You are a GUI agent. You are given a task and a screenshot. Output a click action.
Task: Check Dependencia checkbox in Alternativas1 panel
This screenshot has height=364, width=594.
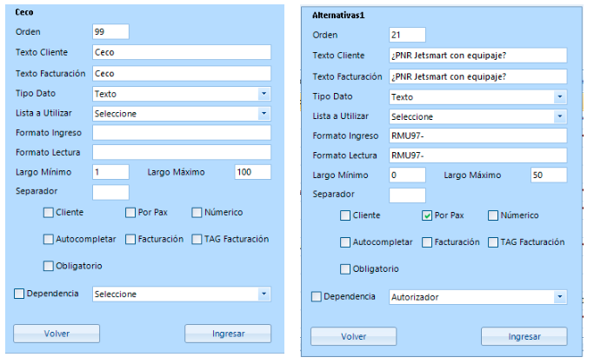(x=317, y=296)
